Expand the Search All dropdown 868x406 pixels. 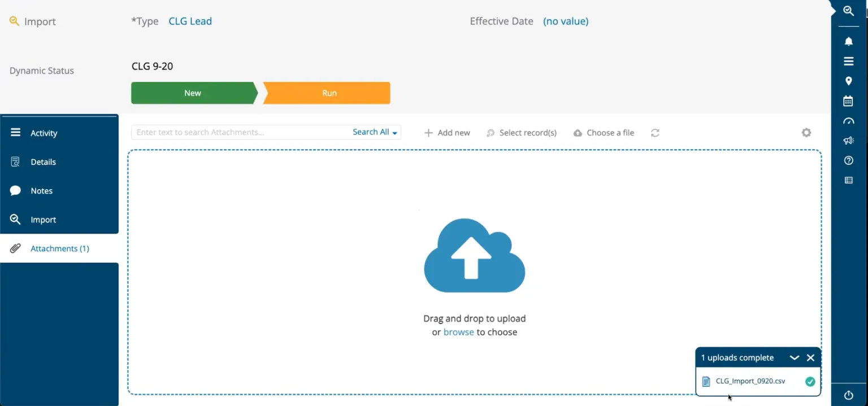[375, 132]
